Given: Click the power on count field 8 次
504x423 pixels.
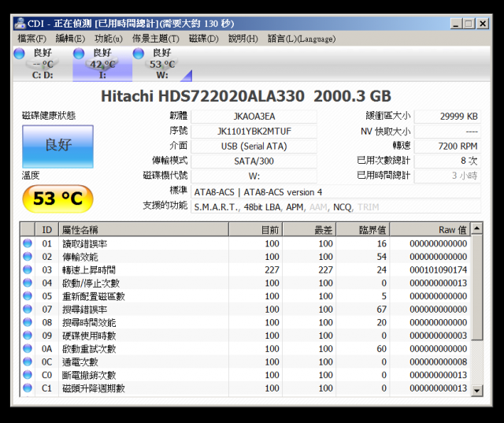Looking at the screenshot, I should [x=447, y=161].
